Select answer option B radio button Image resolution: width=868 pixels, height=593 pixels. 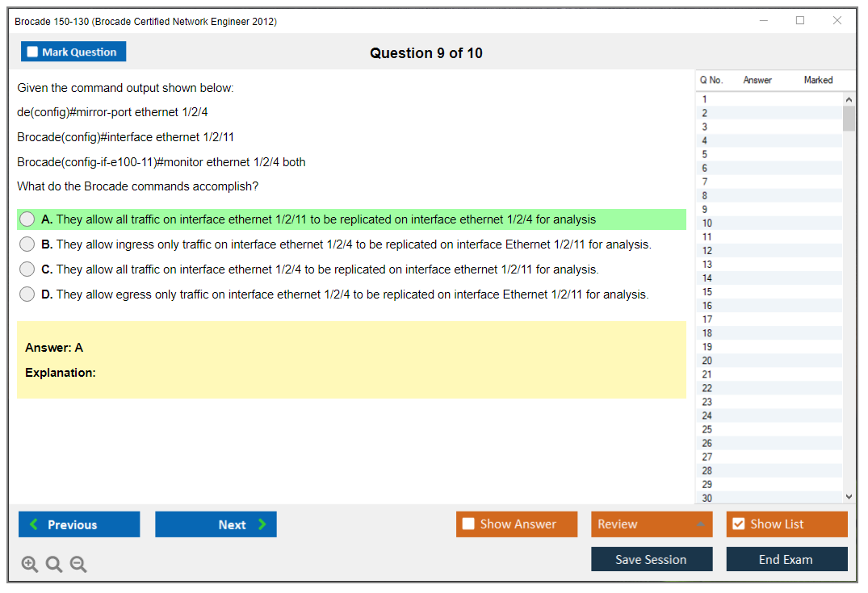(x=27, y=244)
